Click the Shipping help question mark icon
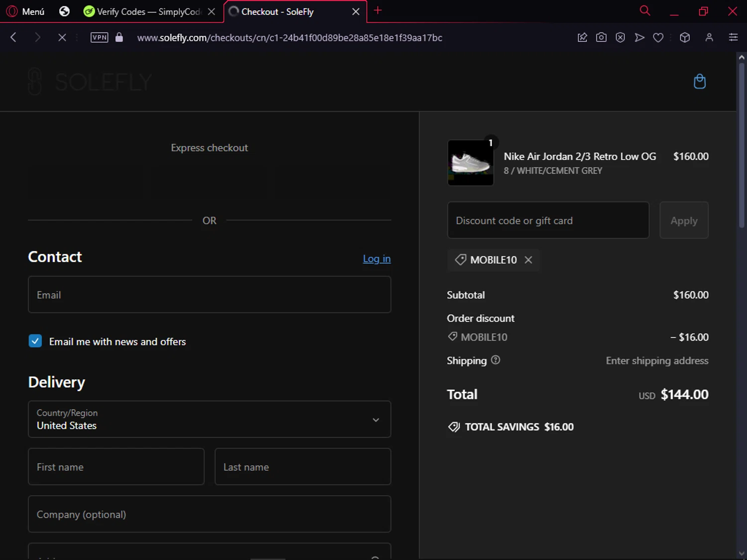The width and height of the screenshot is (747, 560). pos(496,360)
